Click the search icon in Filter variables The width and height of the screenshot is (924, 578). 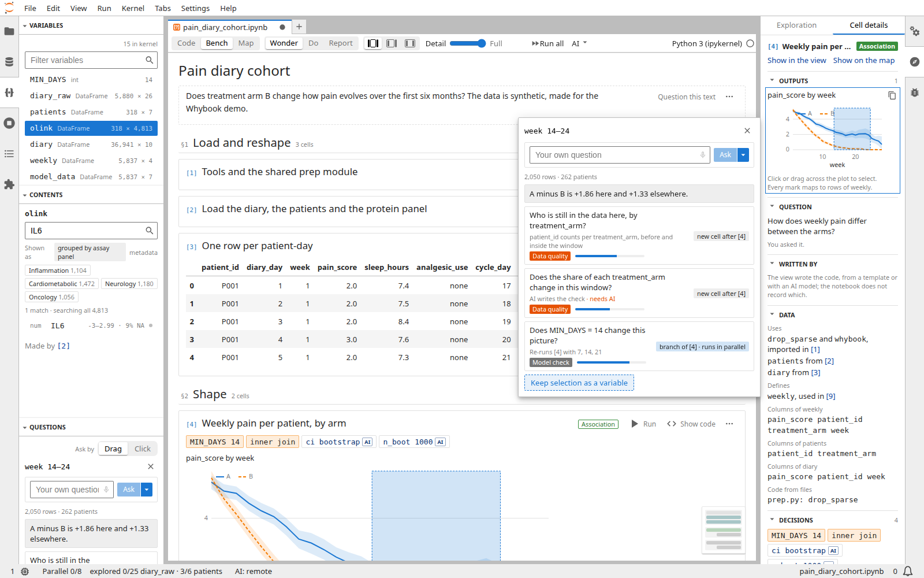coord(150,60)
